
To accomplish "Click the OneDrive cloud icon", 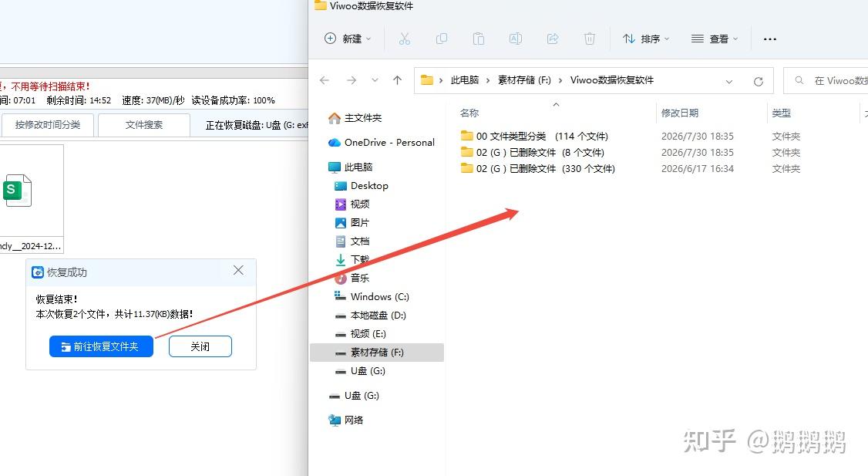I will [x=335, y=143].
